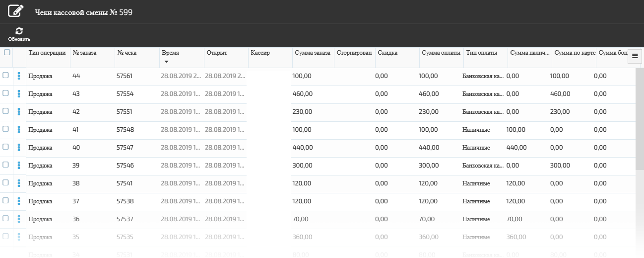This screenshot has height=258, width=644.
Task: Open row actions dots for order 44
Action: [19, 76]
